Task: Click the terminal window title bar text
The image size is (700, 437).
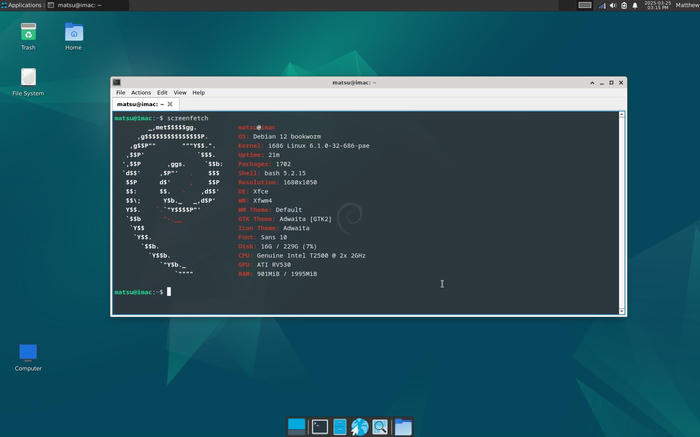Action: pyautogui.click(x=354, y=83)
